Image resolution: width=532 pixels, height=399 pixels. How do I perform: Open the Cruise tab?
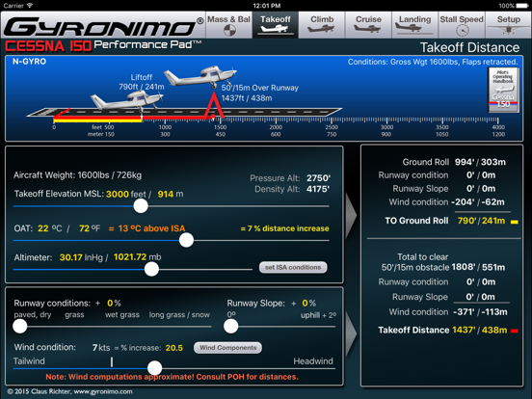(368, 25)
